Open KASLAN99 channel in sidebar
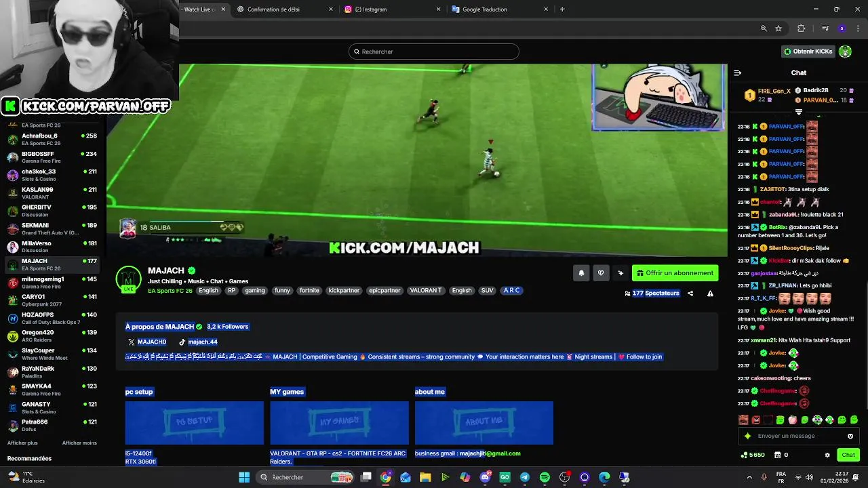Screen dimensions: 868x488 [52, 193]
